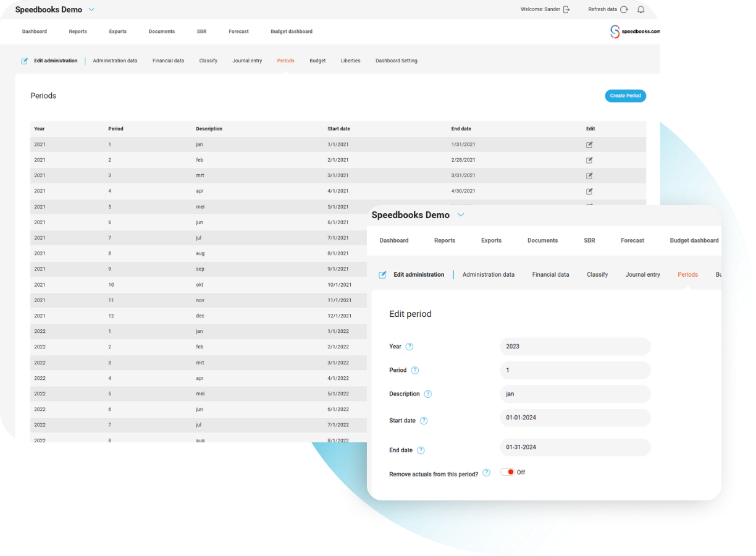Open SBR in front window menu
This screenshot has width=756, height=556.
click(x=590, y=241)
